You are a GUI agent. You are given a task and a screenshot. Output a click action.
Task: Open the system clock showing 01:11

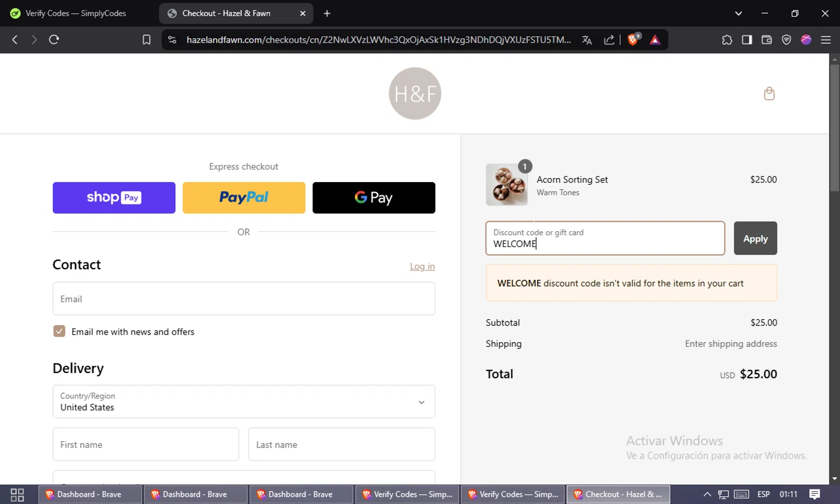[x=788, y=494]
